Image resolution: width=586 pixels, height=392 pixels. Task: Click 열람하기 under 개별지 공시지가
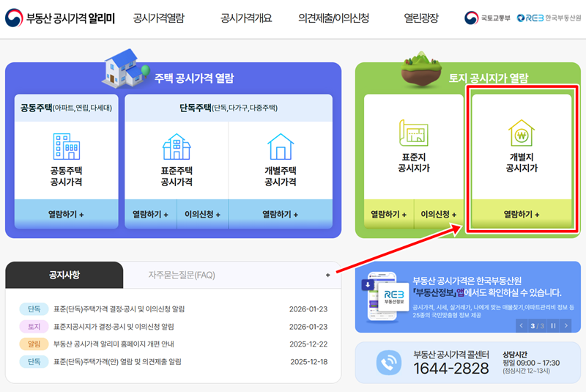pyautogui.click(x=522, y=214)
